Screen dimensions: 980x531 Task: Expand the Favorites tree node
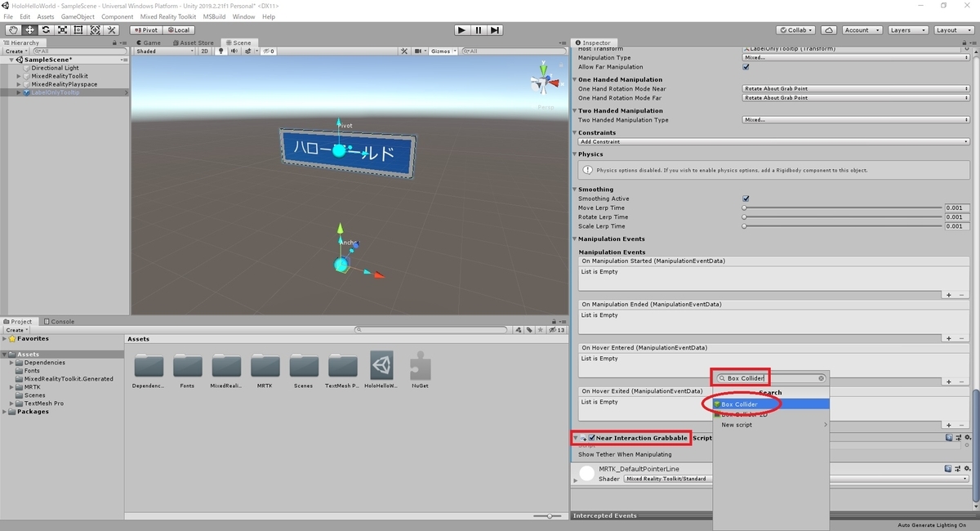6,338
